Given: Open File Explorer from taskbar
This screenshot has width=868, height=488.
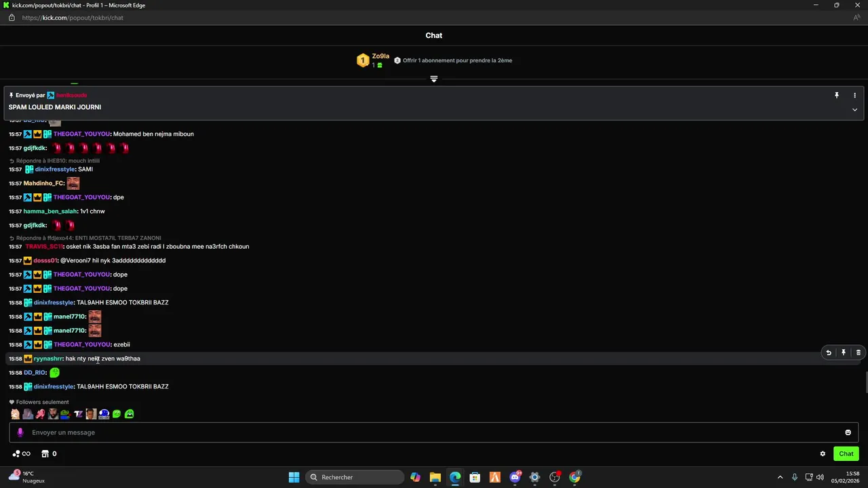Looking at the screenshot, I should (x=435, y=477).
